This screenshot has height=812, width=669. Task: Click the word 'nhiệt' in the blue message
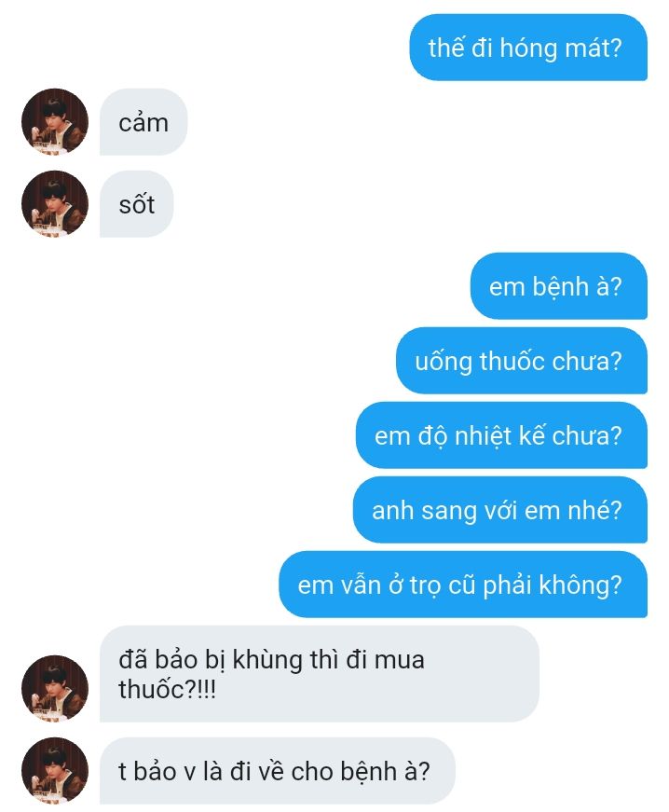click(x=484, y=436)
